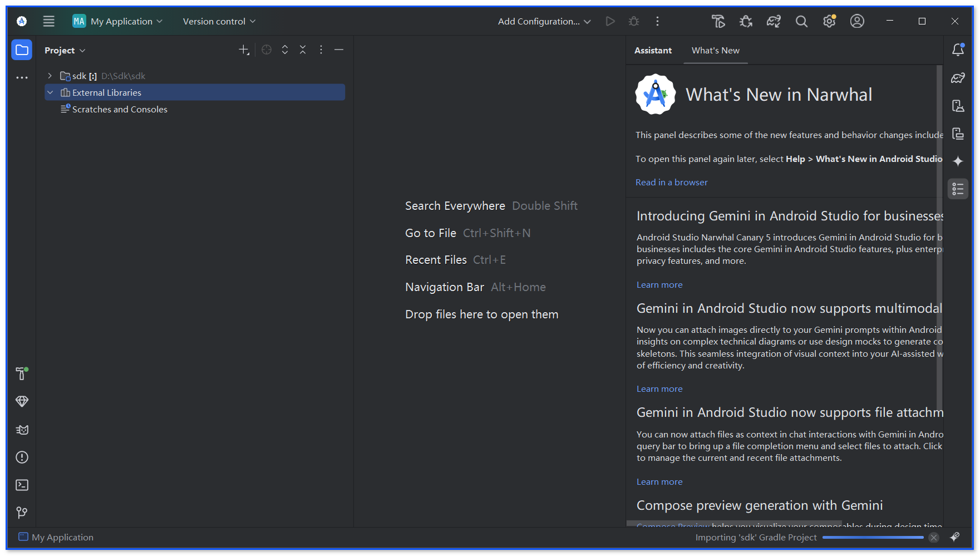980x556 pixels.
Task: Toggle the Assistant list panel icon
Action: 958,189
